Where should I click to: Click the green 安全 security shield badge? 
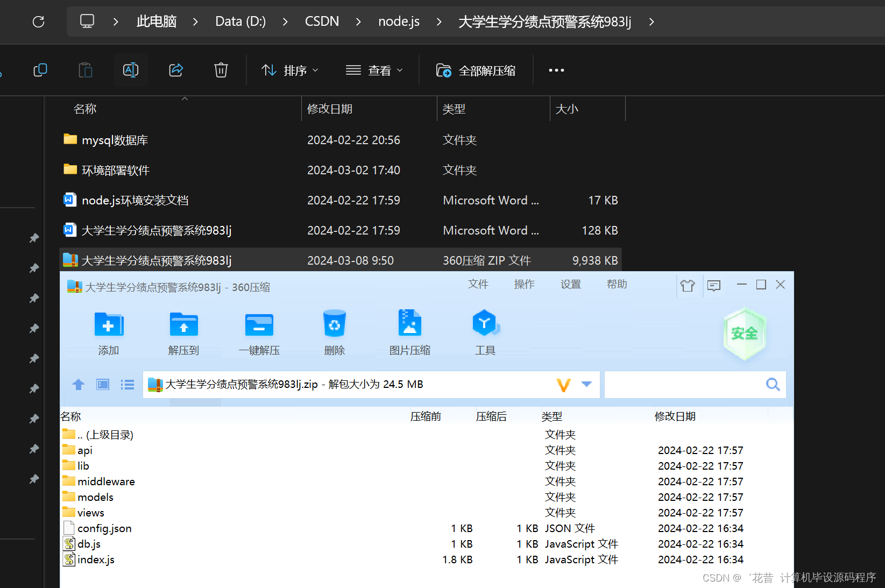(745, 334)
